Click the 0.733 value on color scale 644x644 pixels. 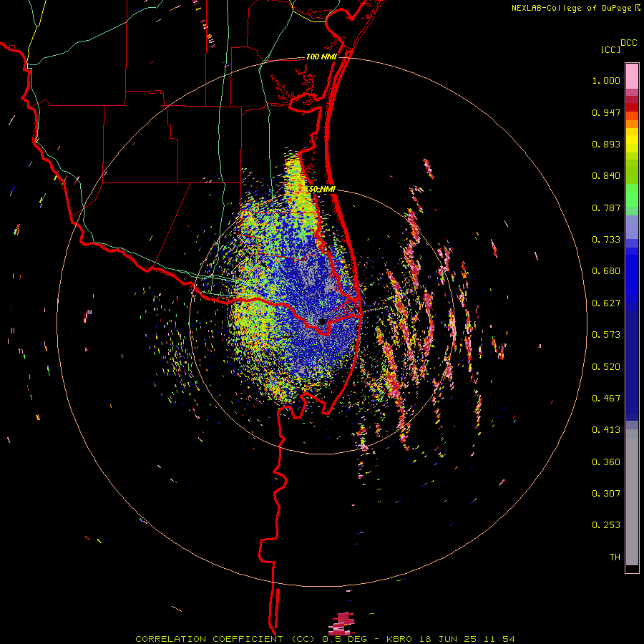tap(606, 240)
